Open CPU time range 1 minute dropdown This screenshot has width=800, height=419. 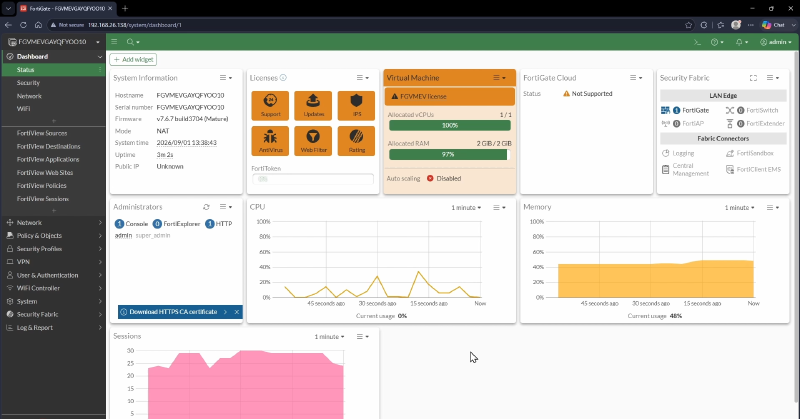(x=466, y=208)
